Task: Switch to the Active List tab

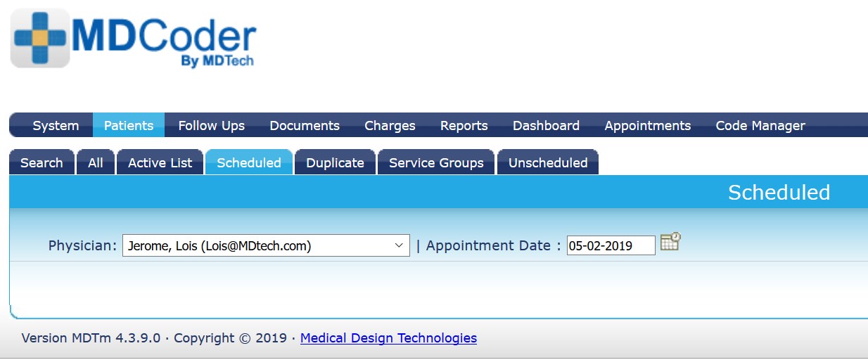Action: [160, 162]
